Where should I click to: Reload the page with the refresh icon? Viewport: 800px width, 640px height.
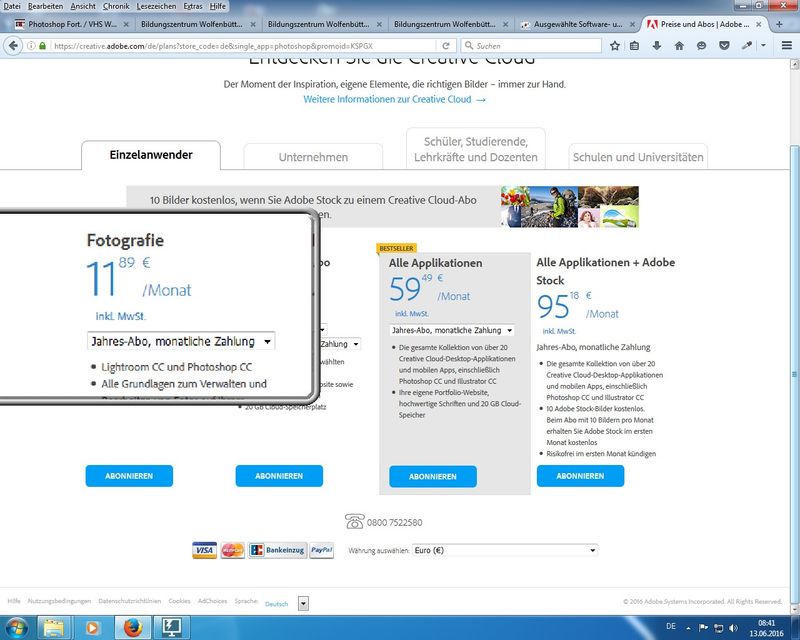[445, 45]
